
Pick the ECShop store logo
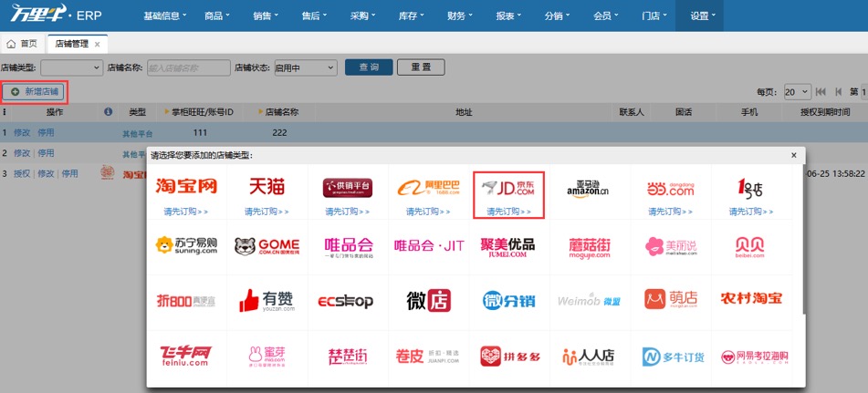pos(345,301)
